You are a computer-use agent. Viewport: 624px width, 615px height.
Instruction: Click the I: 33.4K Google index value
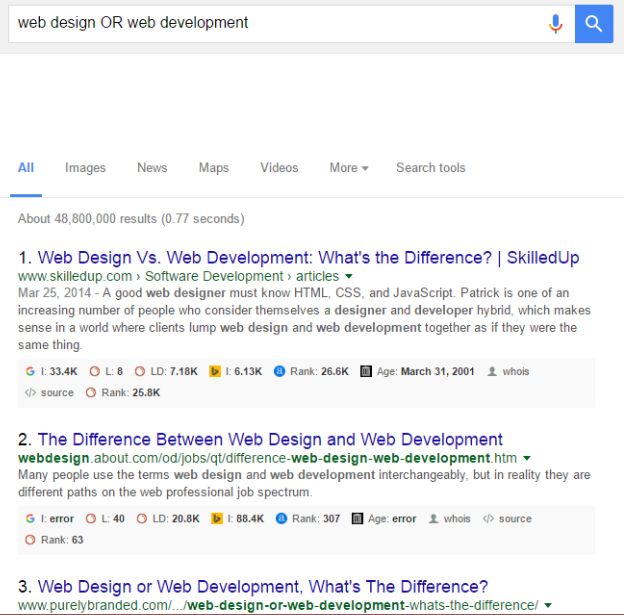click(x=59, y=371)
